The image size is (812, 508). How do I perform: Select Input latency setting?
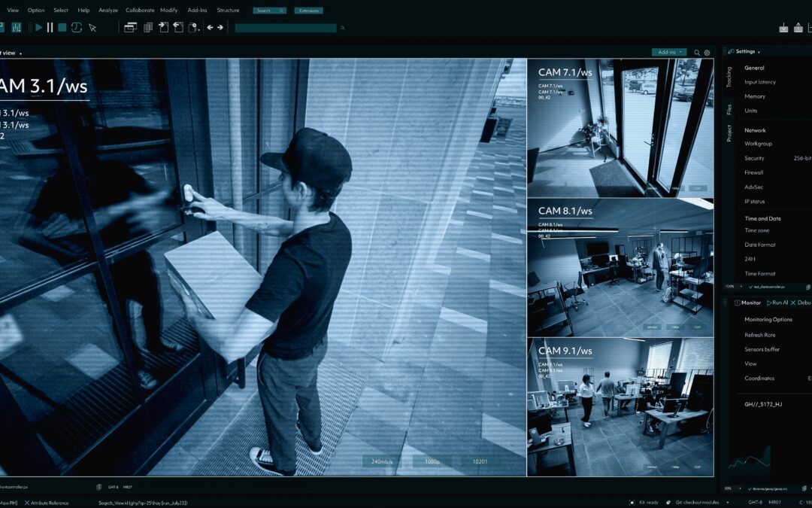tap(759, 82)
